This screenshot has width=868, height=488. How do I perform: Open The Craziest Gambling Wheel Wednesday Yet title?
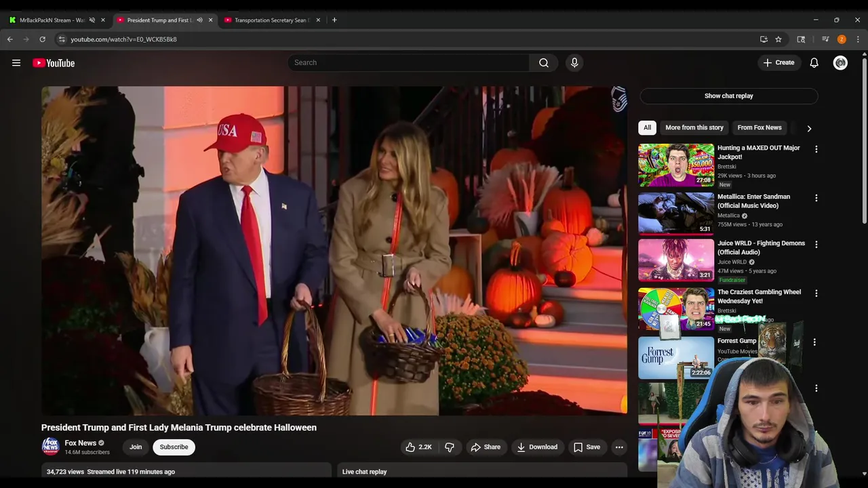tap(759, 296)
